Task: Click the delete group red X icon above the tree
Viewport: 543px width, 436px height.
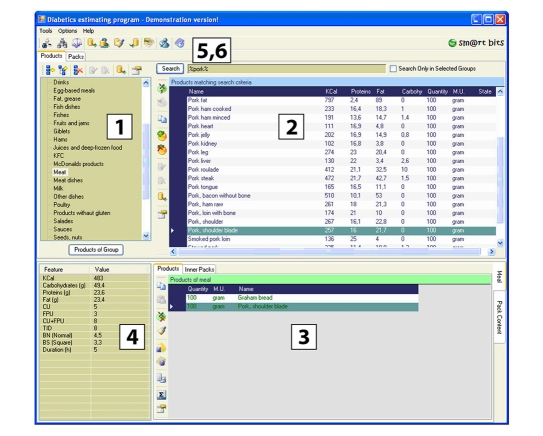Action: [78, 70]
